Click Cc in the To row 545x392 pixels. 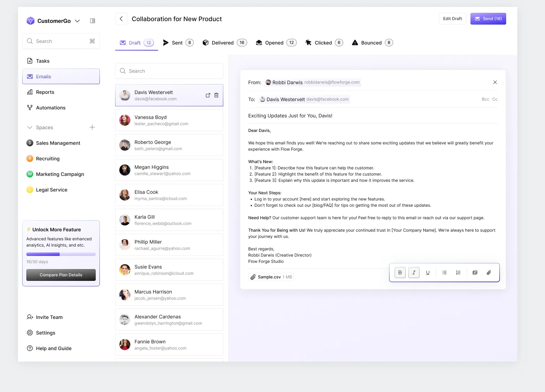495,99
